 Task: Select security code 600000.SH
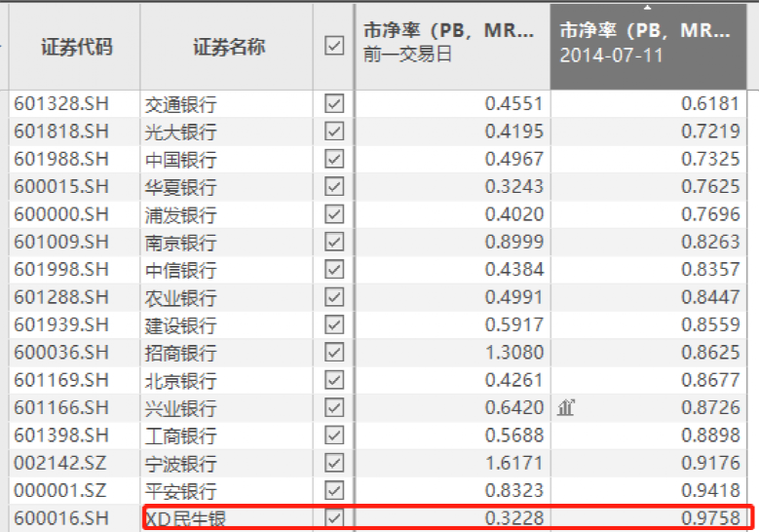click(61, 214)
